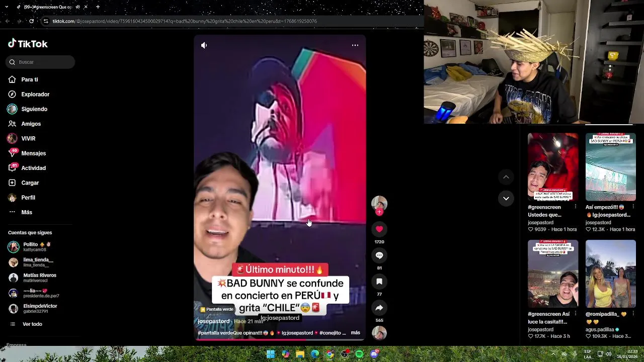Viewport: 644px width, 362px height.
Task: Go to Siguiendo feed
Action: click(x=28, y=109)
